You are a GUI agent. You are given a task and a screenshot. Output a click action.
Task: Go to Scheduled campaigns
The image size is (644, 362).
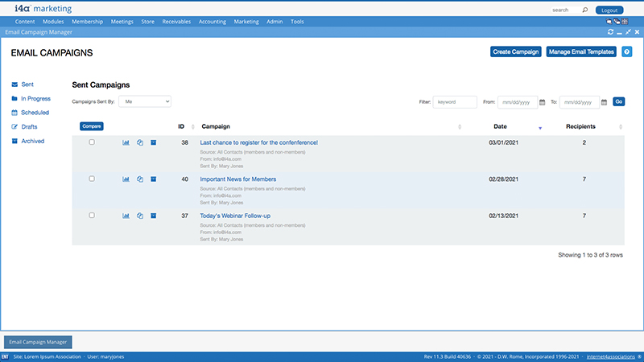click(35, 113)
